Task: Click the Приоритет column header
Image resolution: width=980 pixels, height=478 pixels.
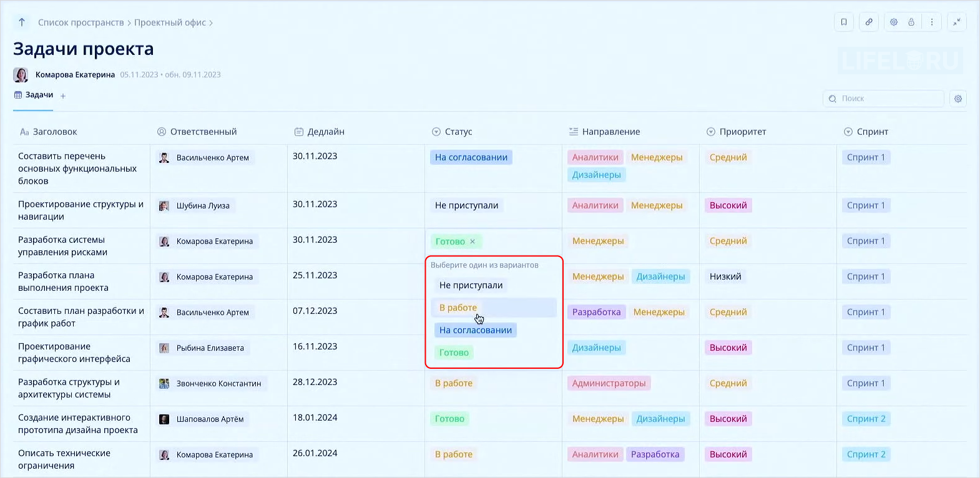Action: [x=736, y=132]
